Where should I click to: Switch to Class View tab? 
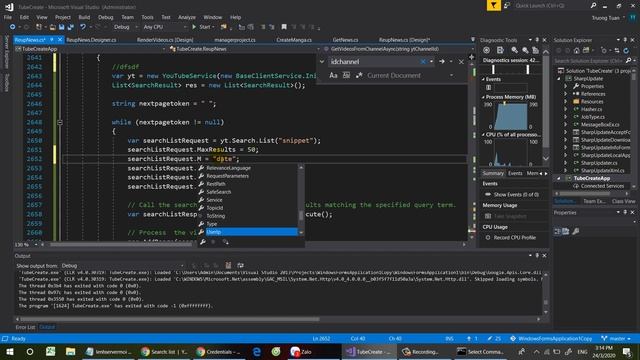623,201
